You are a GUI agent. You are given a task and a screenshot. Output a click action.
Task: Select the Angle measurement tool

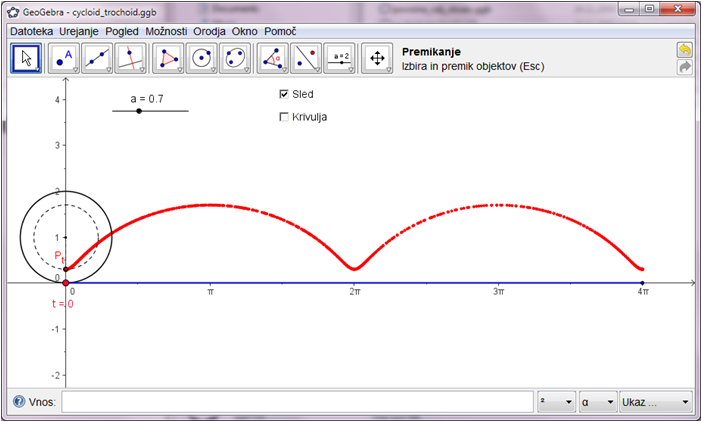(x=273, y=58)
